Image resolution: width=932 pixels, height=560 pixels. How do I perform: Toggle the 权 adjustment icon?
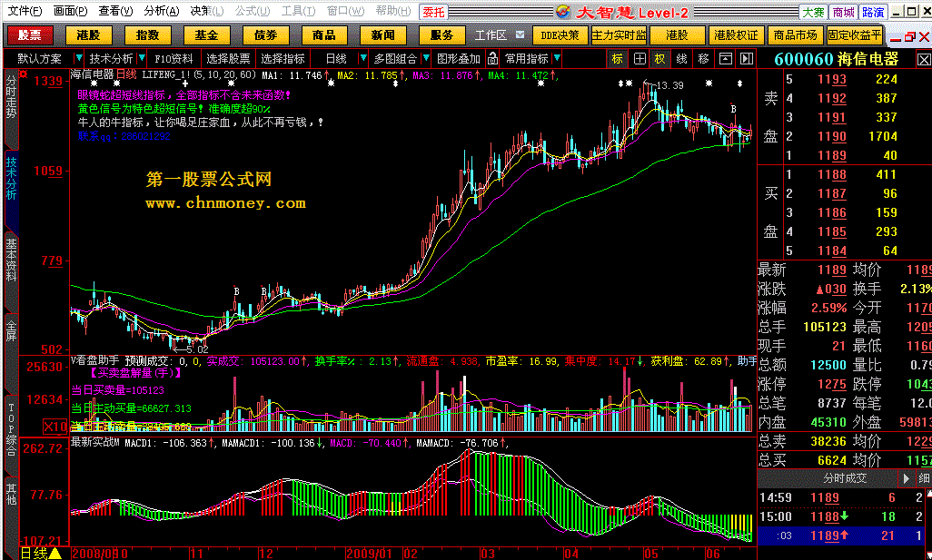pos(660,59)
